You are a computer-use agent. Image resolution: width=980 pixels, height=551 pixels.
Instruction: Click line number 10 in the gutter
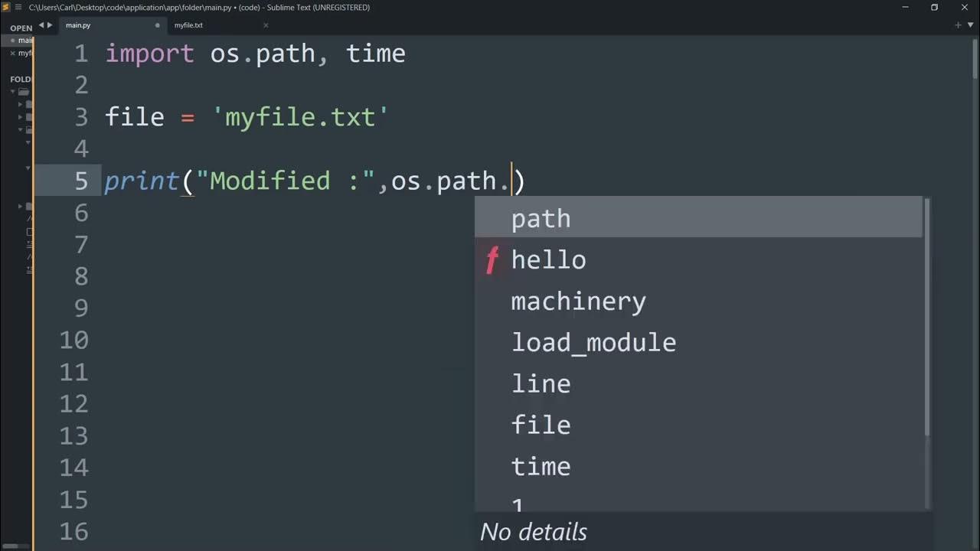click(x=73, y=340)
